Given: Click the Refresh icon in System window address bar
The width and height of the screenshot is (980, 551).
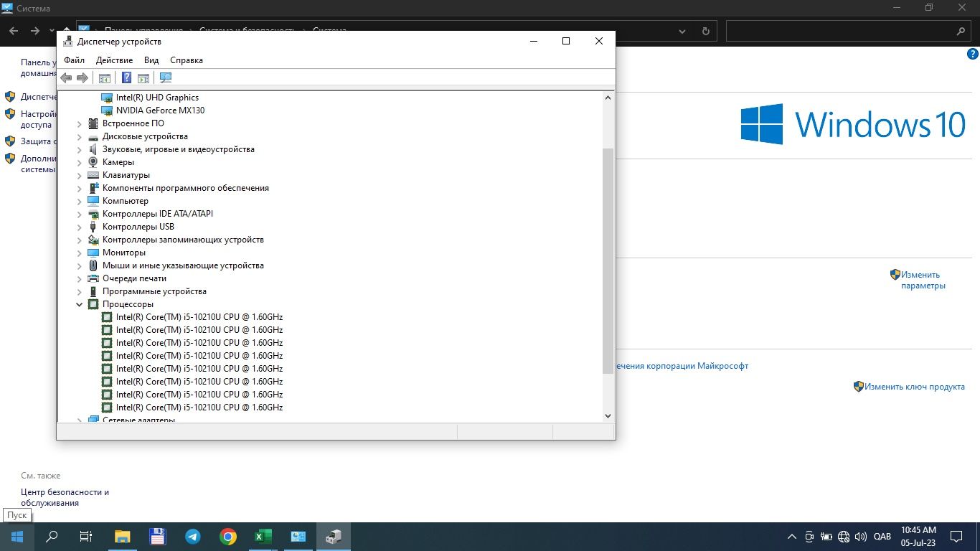Looking at the screenshot, I should coord(705,31).
